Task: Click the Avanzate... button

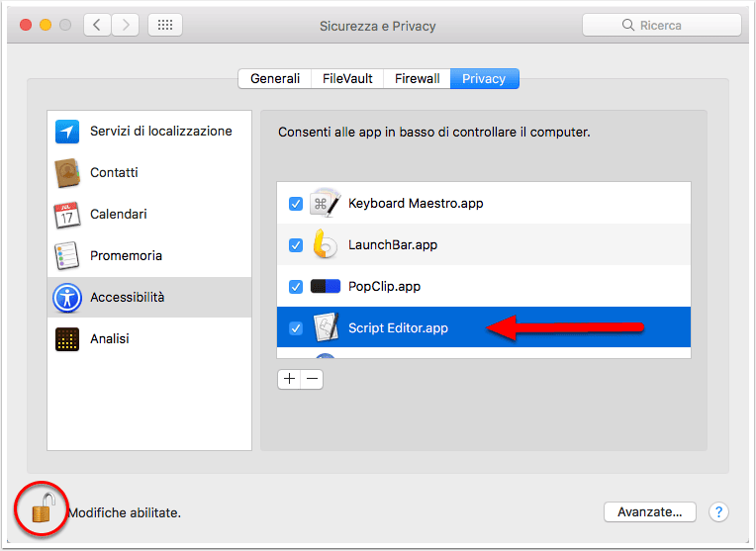Action: coord(649,512)
